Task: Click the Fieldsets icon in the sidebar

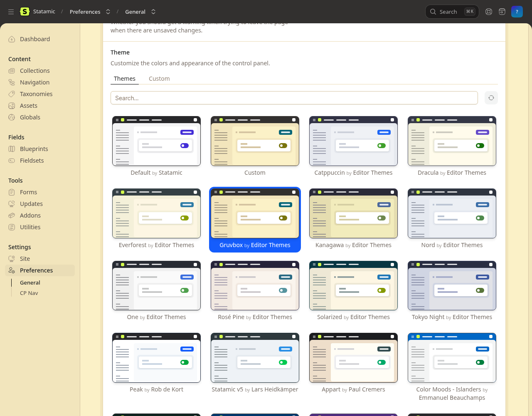Action: coord(12,161)
